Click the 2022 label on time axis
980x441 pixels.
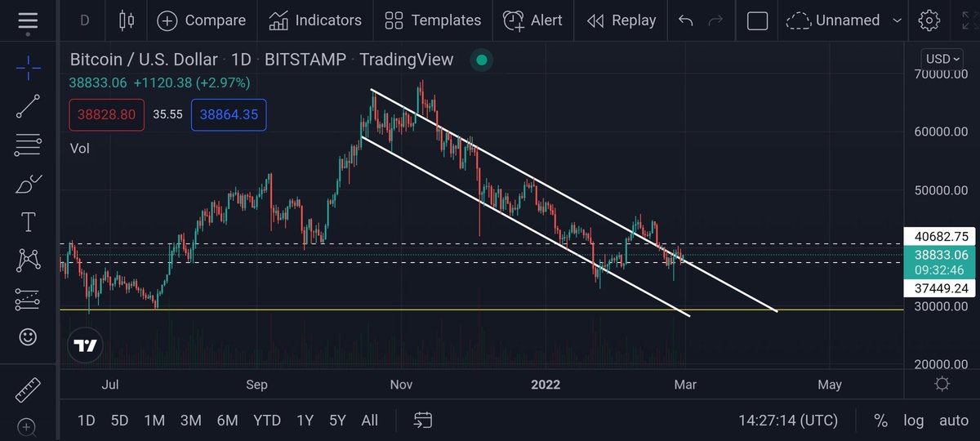pyautogui.click(x=545, y=385)
